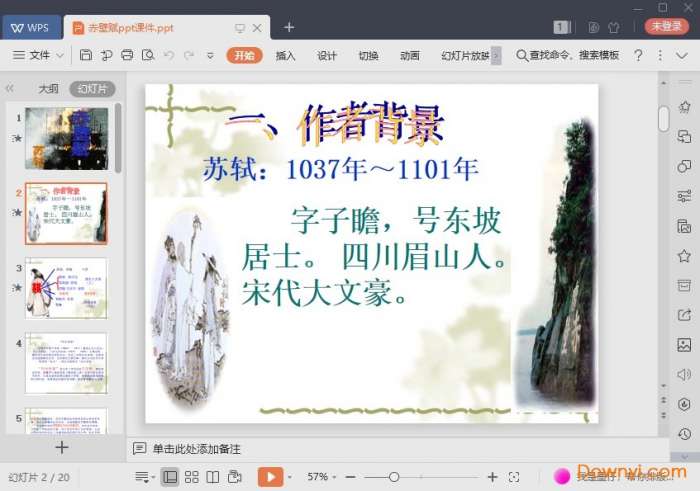Open the more options vertical dots menu

point(660,55)
